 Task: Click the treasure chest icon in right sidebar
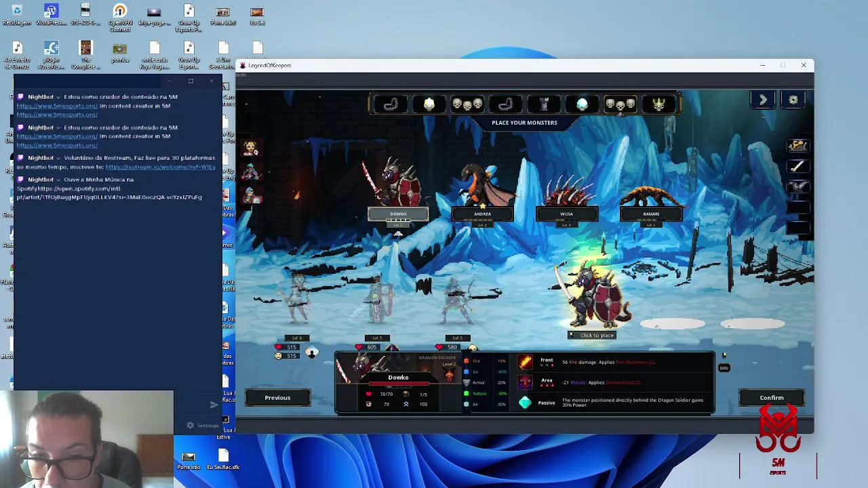tap(797, 145)
